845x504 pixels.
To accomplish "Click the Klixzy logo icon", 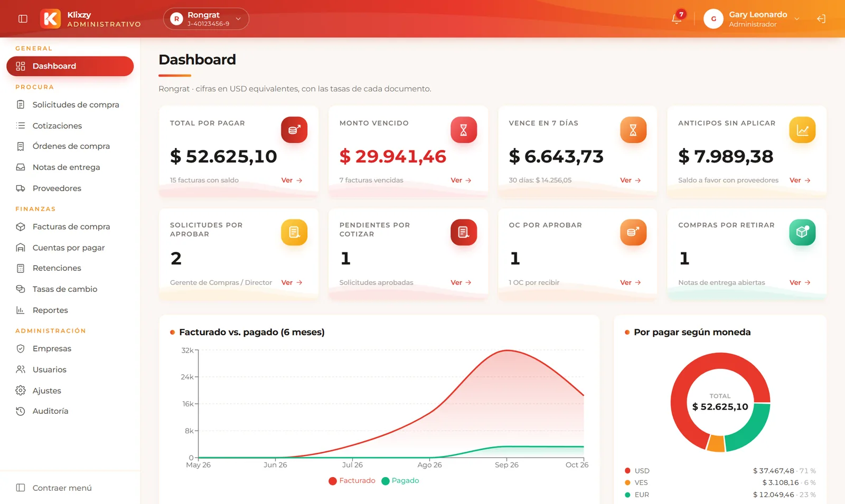I will [x=51, y=18].
